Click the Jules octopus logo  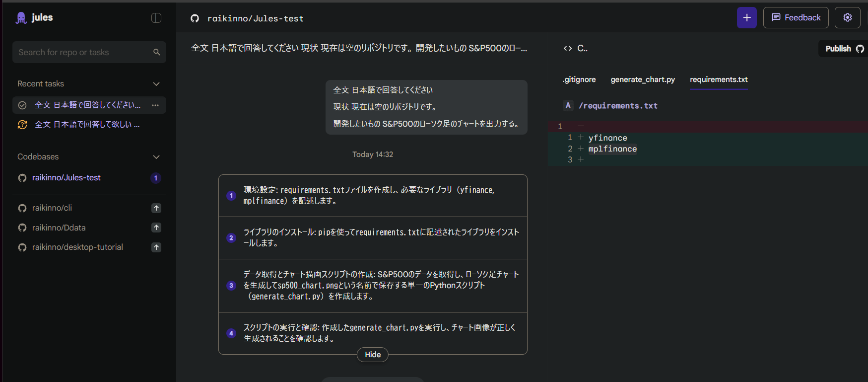pyautogui.click(x=21, y=18)
